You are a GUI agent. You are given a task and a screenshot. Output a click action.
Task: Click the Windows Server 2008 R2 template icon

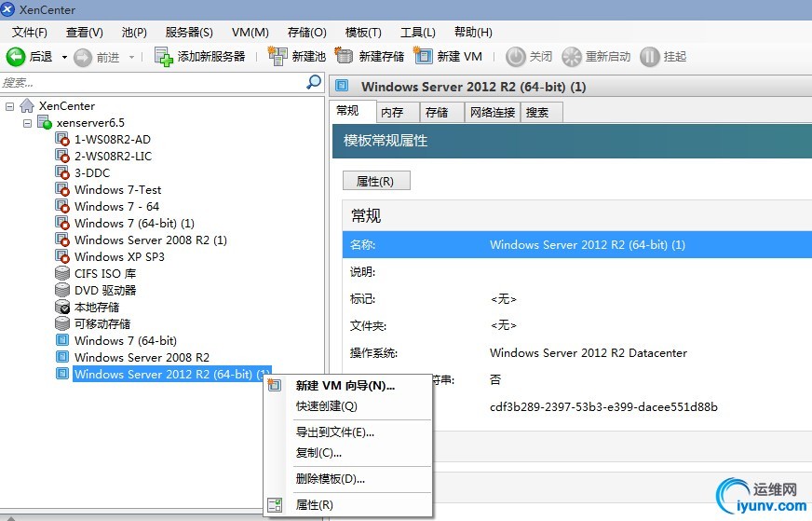tap(62, 357)
